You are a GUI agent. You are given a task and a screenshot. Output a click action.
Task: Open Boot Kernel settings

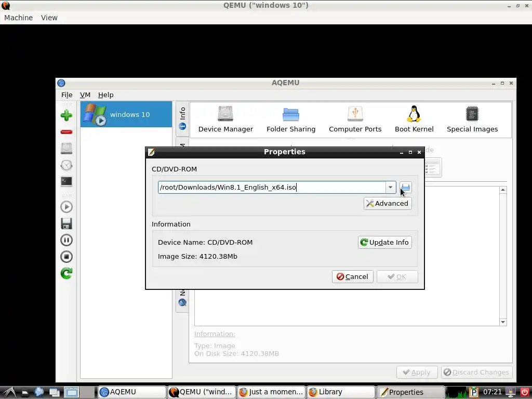coord(414,119)
